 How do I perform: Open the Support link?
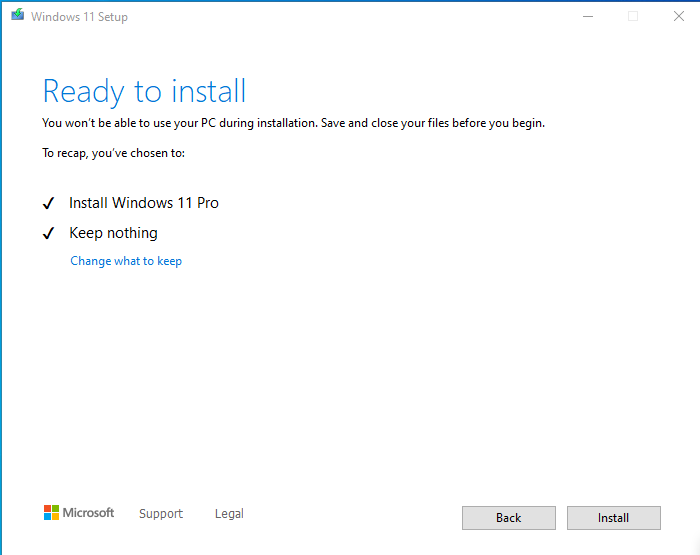coord(161,513)
